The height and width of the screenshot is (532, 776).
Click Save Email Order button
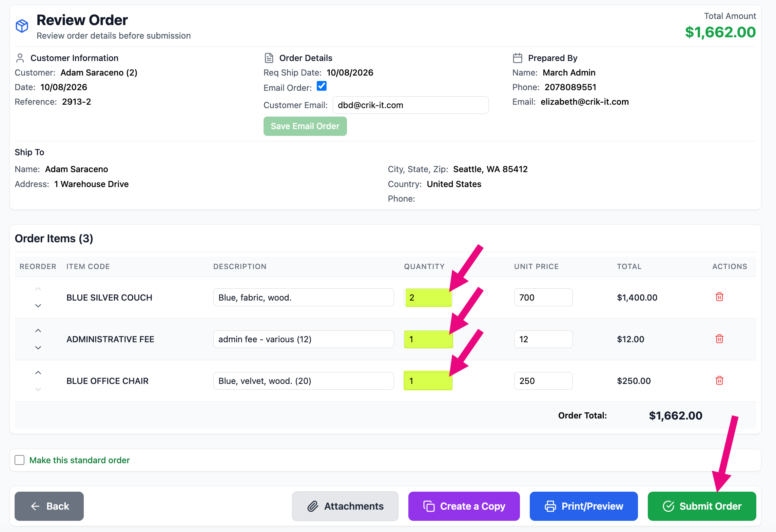(305, 126)
